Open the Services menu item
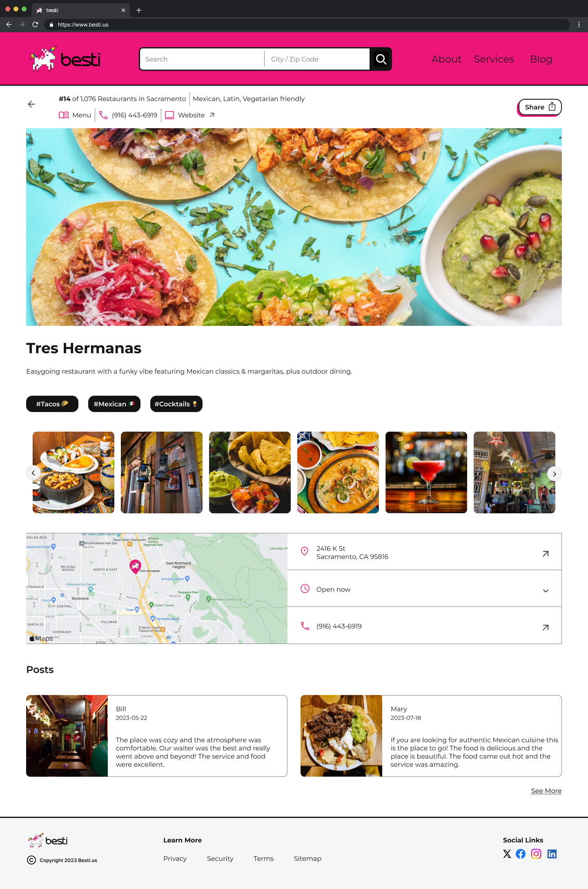 (494, 59)
